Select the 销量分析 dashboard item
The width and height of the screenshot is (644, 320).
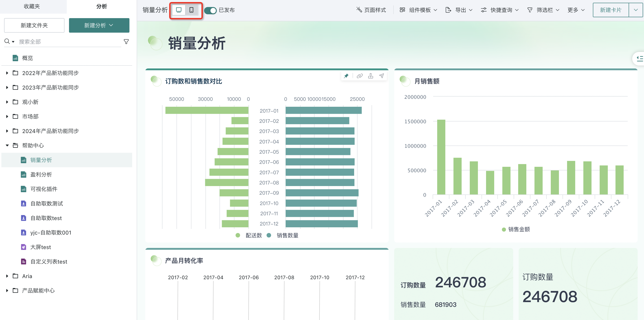pyautogui.click(x=67, y=160)
